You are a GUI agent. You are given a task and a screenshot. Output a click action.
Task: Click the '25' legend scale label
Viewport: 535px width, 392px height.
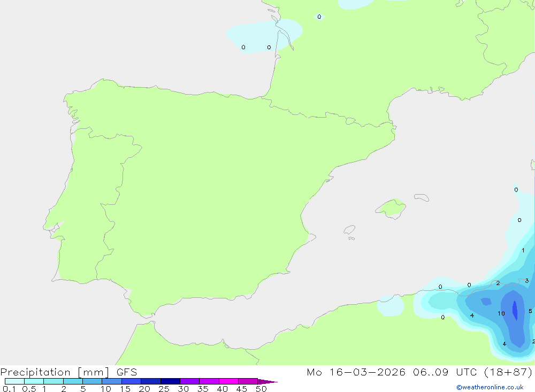pos(164,389)
